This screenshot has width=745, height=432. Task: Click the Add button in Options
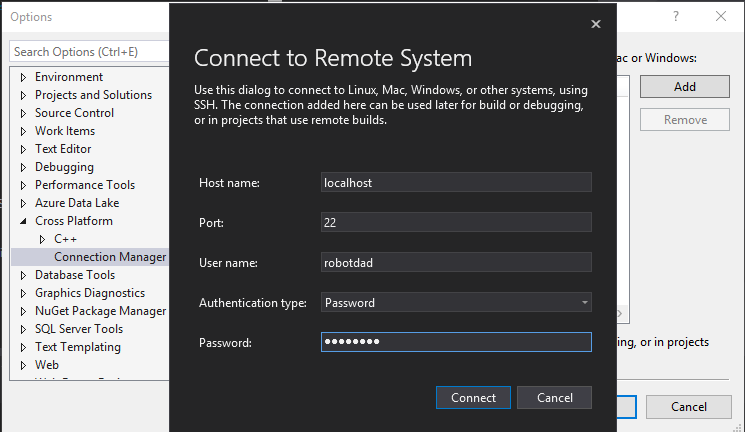[684, 87]
